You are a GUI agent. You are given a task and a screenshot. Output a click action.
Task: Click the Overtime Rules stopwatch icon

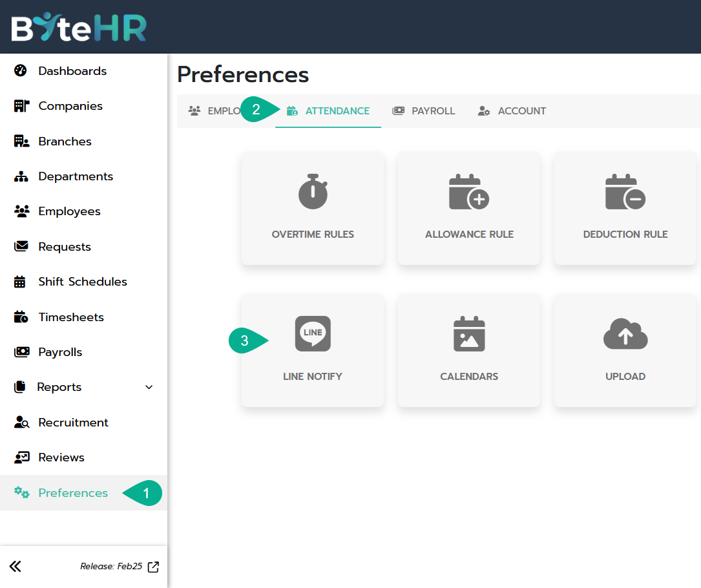tap(313, 191)
